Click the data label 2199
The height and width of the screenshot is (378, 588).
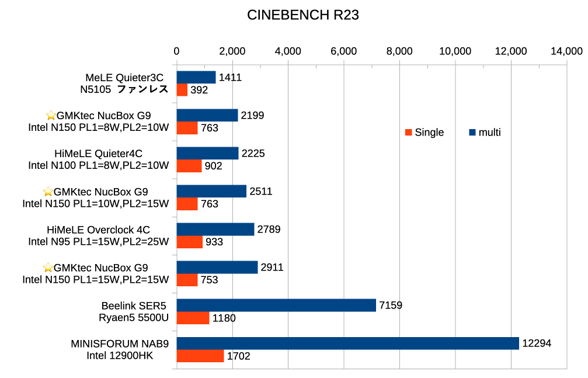pyautogui.click(x=252, y=115)
